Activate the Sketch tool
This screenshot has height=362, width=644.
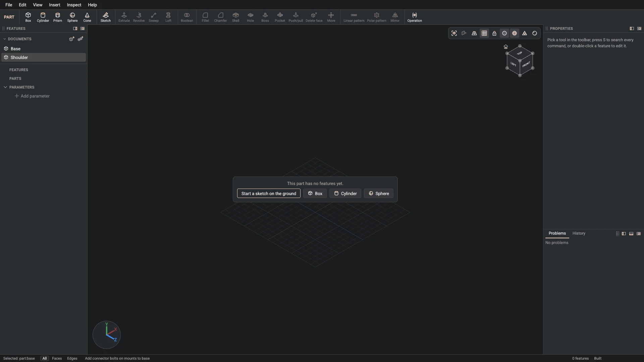pos(106,17)
